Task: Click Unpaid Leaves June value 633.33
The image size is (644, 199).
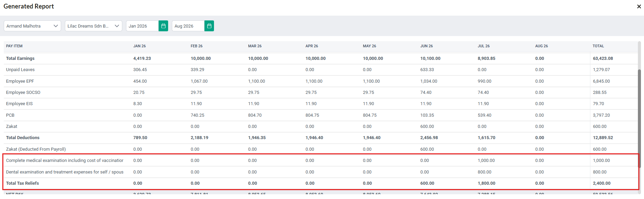Action: point(427,70)
